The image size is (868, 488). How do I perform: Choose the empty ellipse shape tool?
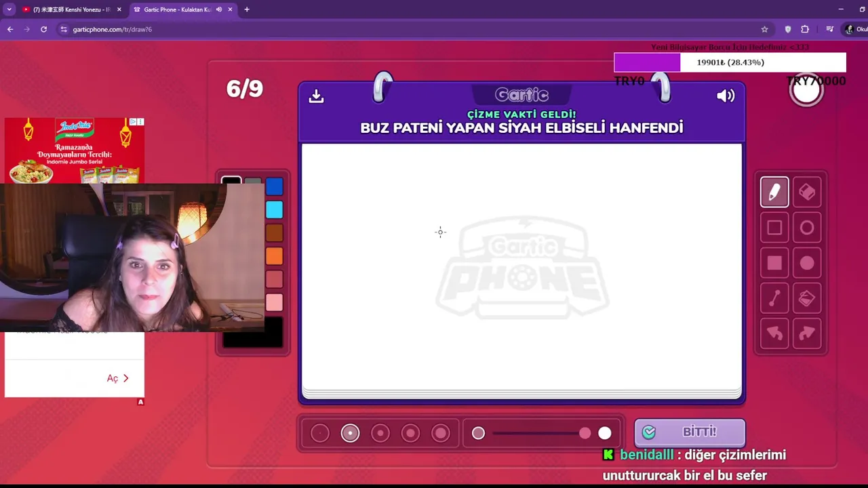click(807, 228)
